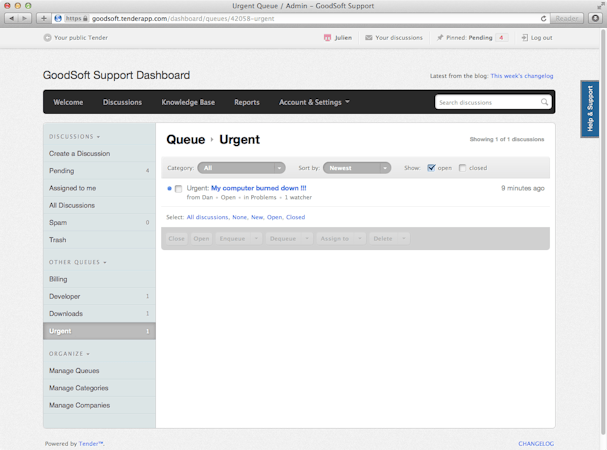Image resolution: width=607 pixels, height=450 pixels.
Task: Open the Downloads queue
Action: [99, 313]
